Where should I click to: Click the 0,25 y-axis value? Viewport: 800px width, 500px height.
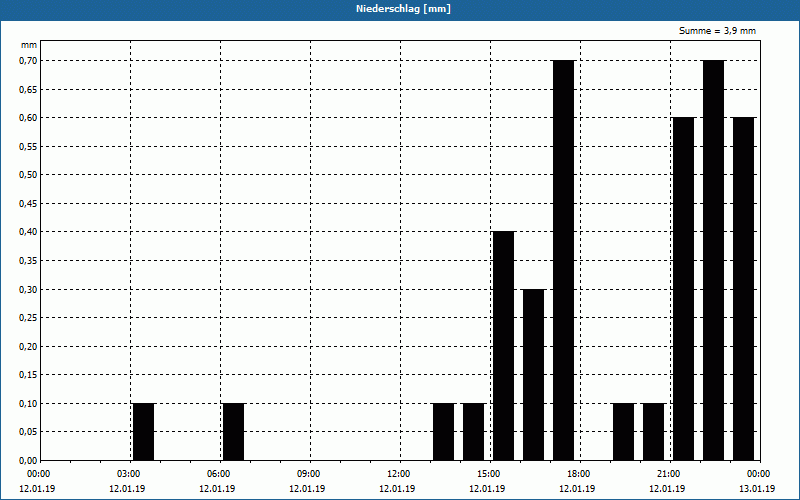(28, 318)
